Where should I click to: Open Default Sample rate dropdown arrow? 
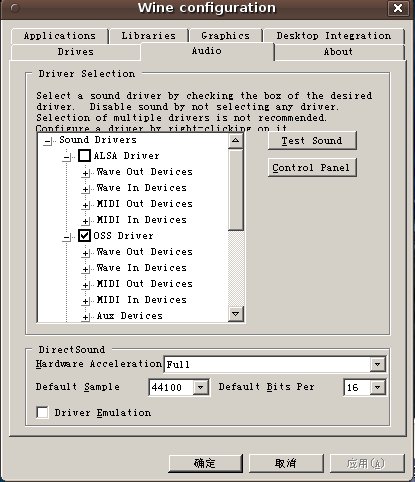(x=201, y=387)
